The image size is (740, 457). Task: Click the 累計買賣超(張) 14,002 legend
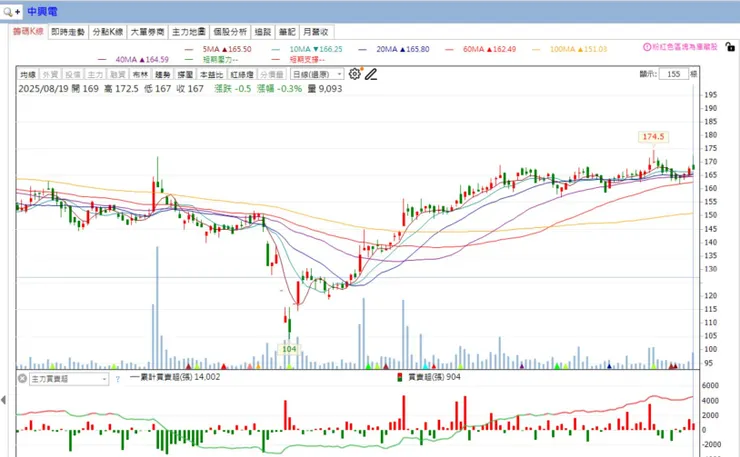point(175,377)
